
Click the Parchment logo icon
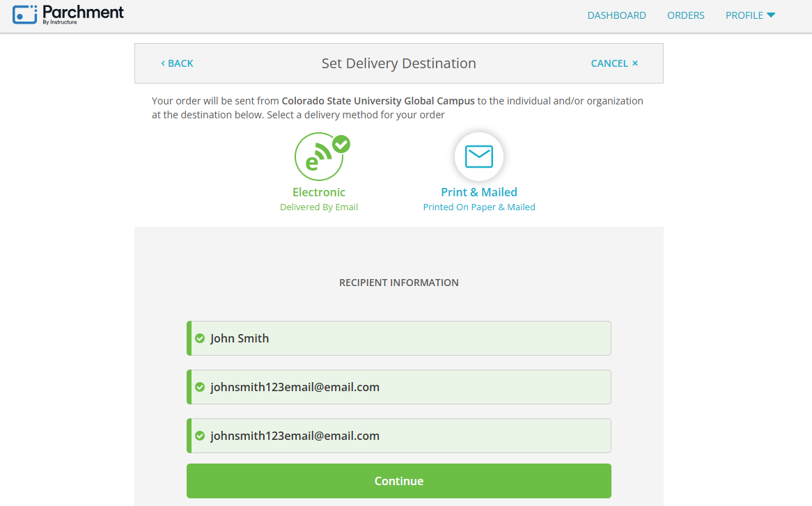point(24,15)
